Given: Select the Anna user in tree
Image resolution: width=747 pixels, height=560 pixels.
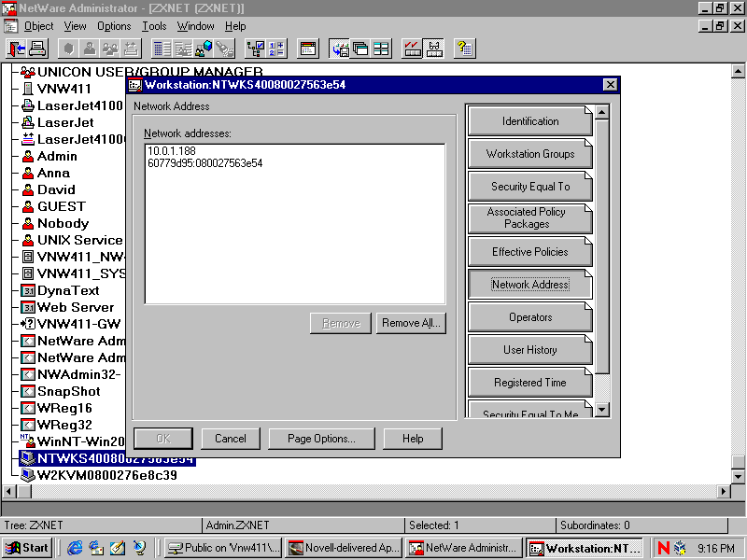Looking at the screenshot, I should pos(53,173).
